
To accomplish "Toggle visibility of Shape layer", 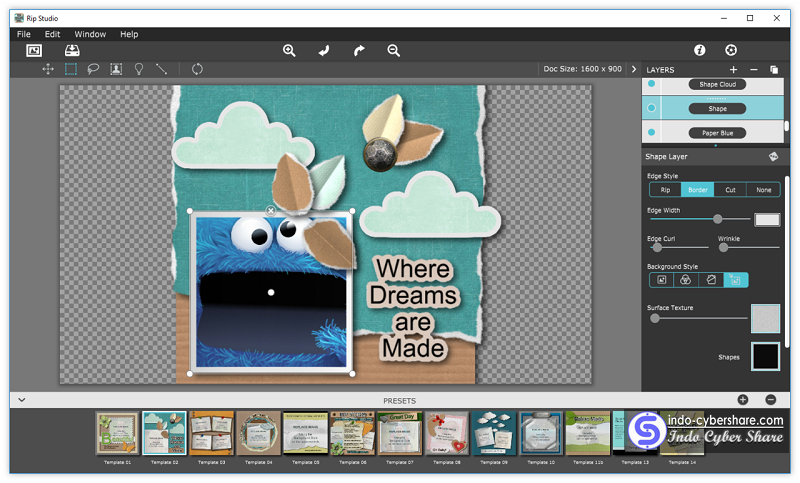I will point(652,108).
